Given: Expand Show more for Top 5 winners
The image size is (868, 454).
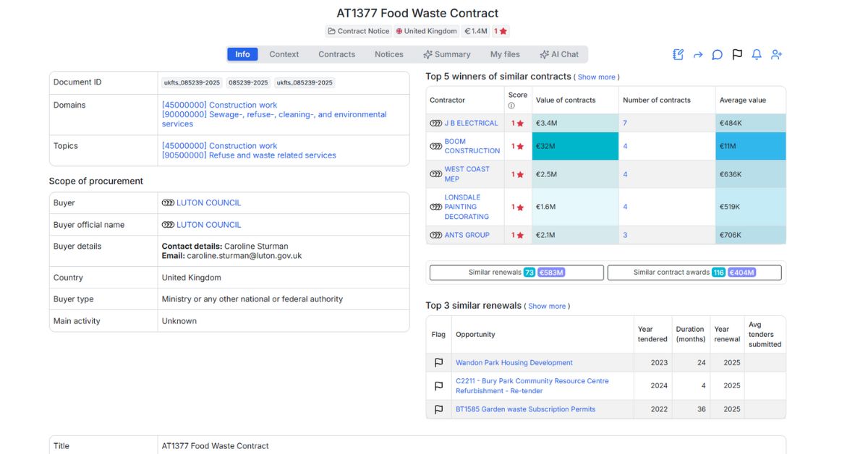Looking at the screenshot, I should (x=595, y=77).
